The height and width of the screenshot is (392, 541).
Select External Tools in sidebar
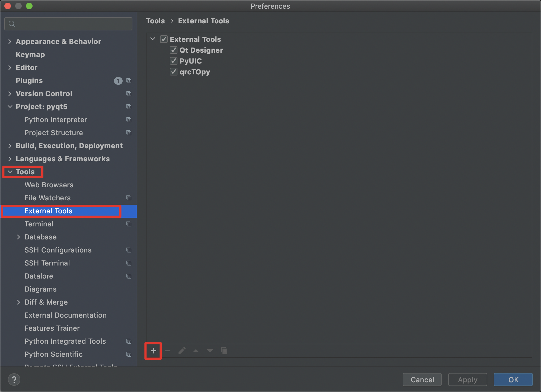pos(68,211)
